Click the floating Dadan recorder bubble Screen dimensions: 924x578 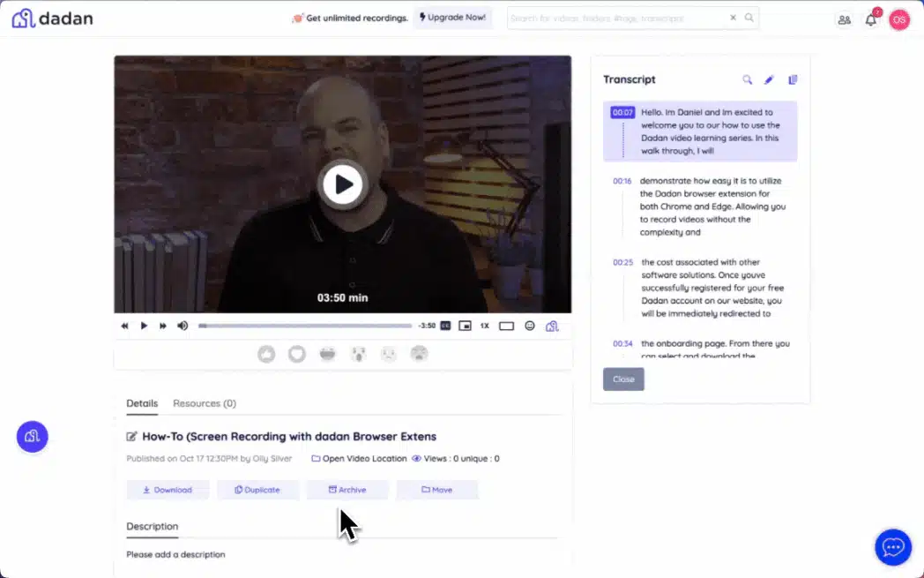[x=32, y=436]
